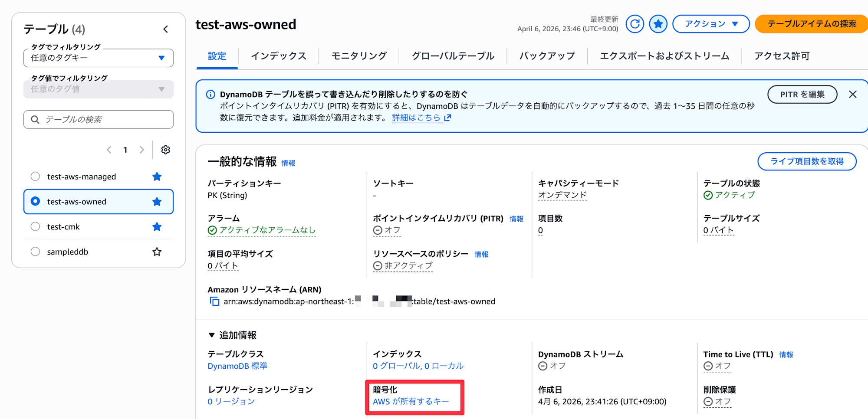Click the 作成日 date value
Image resolution: width=868 pixels, height=419 pixels.
click(602, 402)
